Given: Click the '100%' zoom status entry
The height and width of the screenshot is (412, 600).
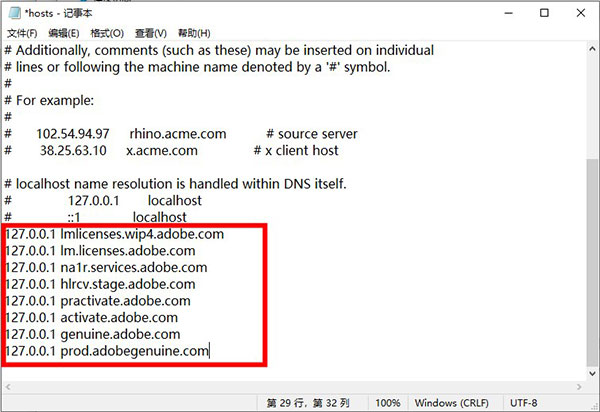Looking at the screenshot, I should [x=388, y=403].
